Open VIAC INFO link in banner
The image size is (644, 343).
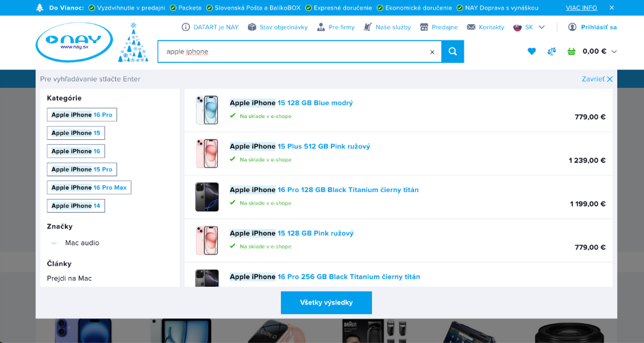(581, 8)
